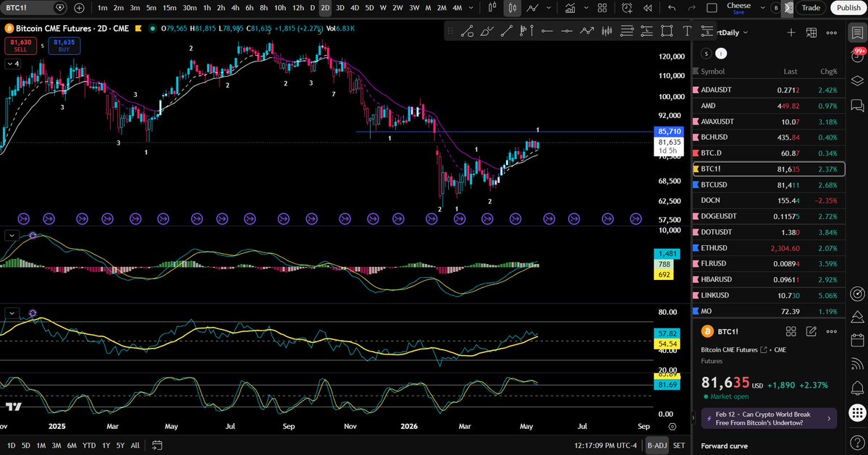Open the notifications bell icon

pos(857,388)
